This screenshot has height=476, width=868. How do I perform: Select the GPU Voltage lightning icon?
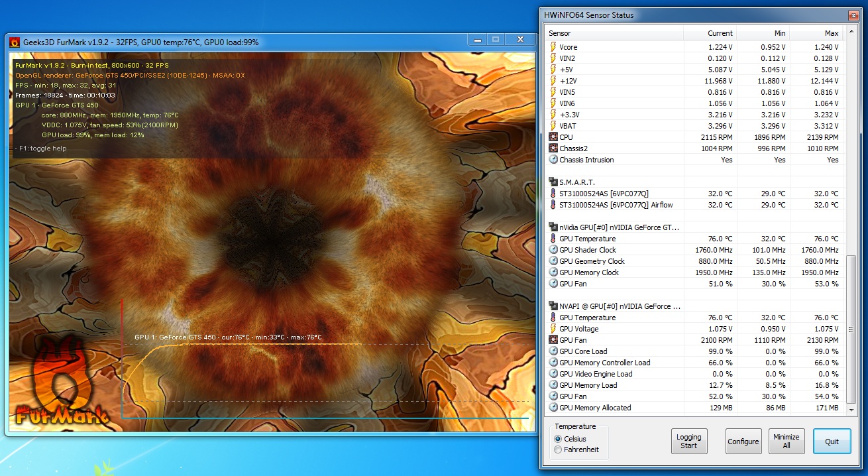[x=553, y=329]
